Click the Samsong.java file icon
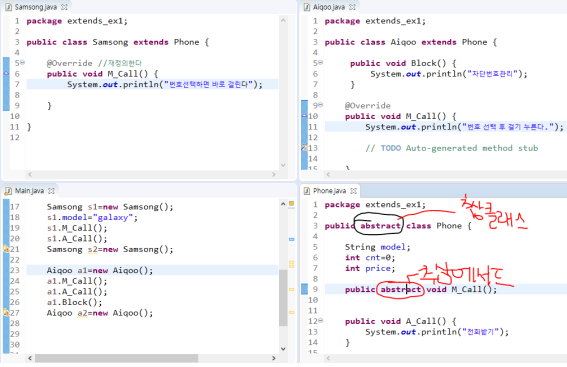The width and height of the screenshot is (567, 367). tap(8, 7)
